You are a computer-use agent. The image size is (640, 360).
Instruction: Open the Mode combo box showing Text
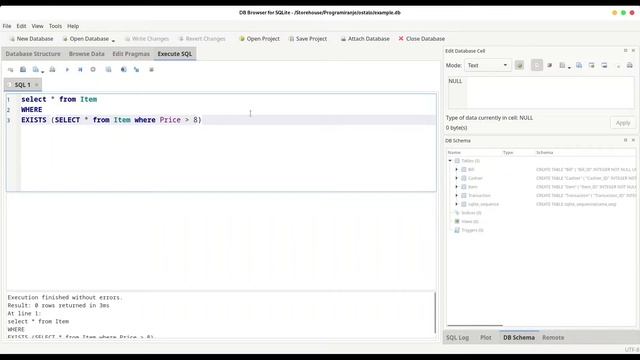pyautogui.click(x=487, y=65)
